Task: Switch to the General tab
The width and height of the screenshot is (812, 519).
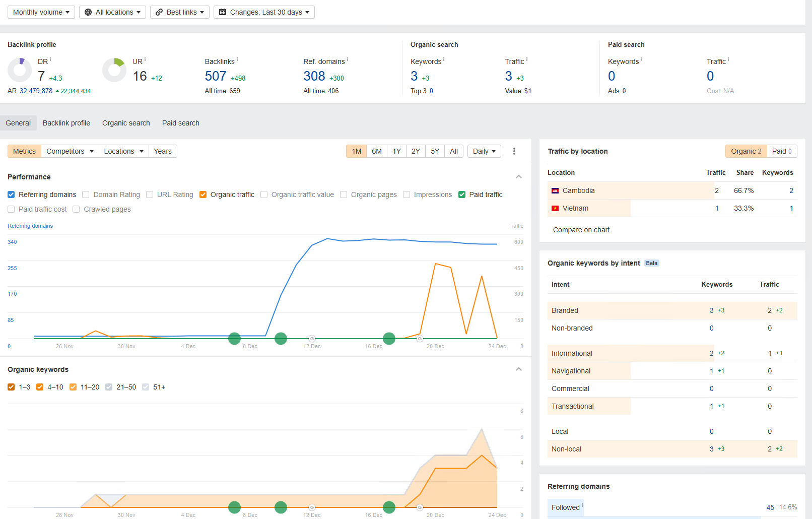Action: click(x=18, y=123)
